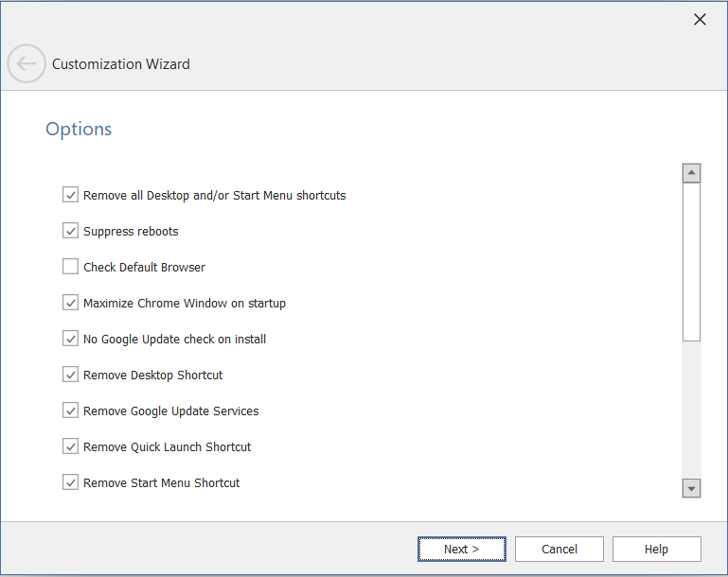Click the Options page heading
This screenshot has height=577, width=728.
tap(79, 129)
